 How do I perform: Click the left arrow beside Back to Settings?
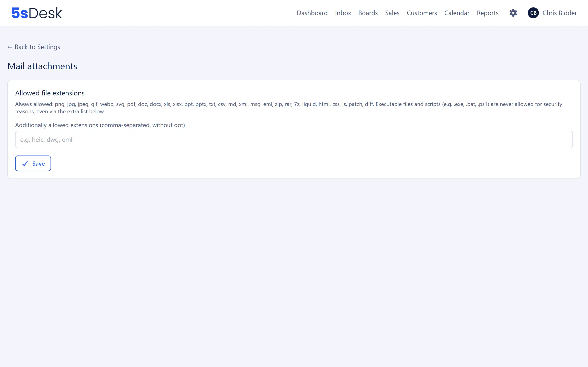(10, 47)
